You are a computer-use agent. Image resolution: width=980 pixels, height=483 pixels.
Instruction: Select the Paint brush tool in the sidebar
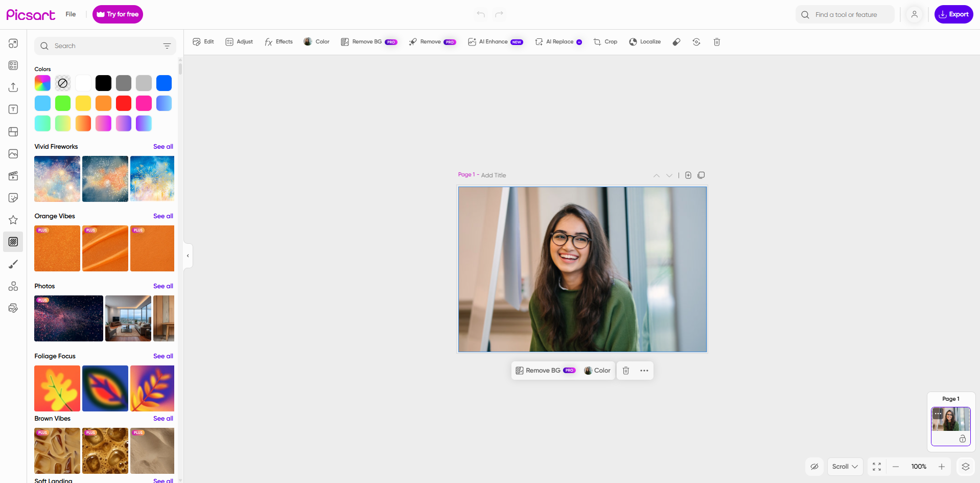13,264
